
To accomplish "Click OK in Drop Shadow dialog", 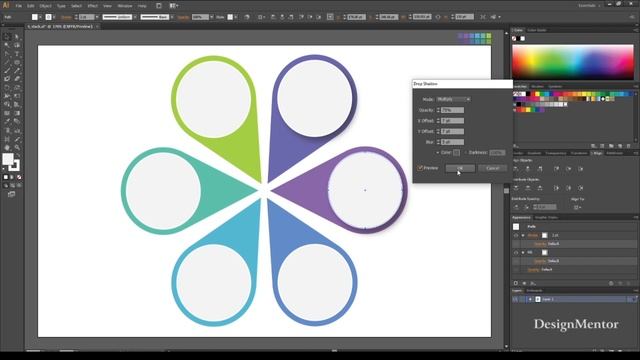I will point(460,168).
